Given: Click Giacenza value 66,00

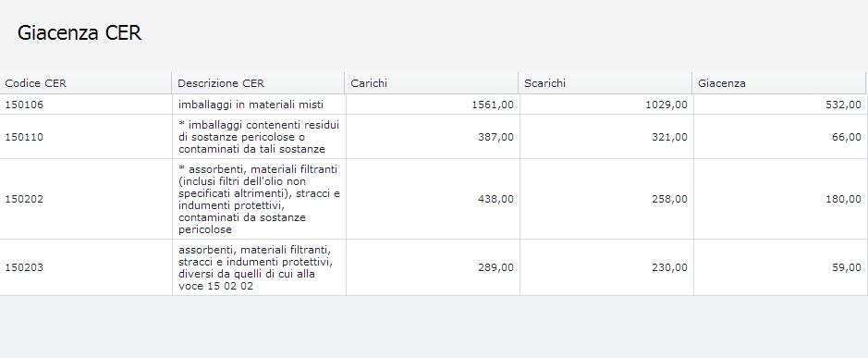Looking at the screenshot, I should coord(847,137).
